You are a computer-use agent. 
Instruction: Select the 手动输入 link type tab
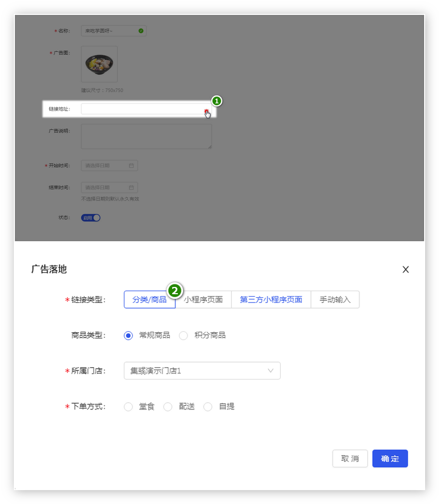click(x=335, y=299)
